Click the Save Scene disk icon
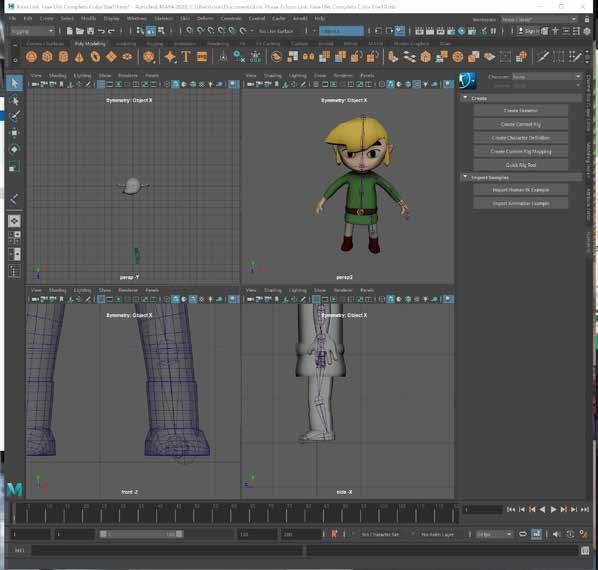The height and width of the screenshot is (570, 598). click(x=90, y=31)
